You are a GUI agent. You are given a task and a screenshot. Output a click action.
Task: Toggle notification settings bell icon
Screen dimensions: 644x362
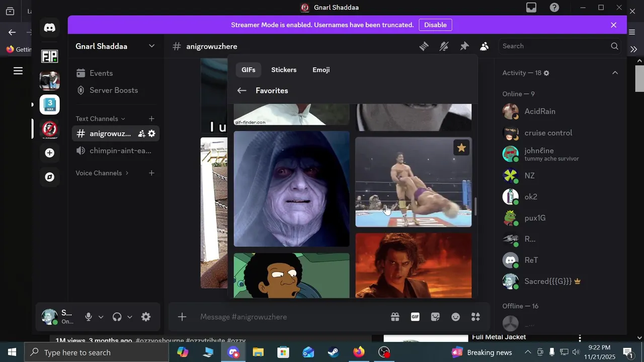pos(444,46)
